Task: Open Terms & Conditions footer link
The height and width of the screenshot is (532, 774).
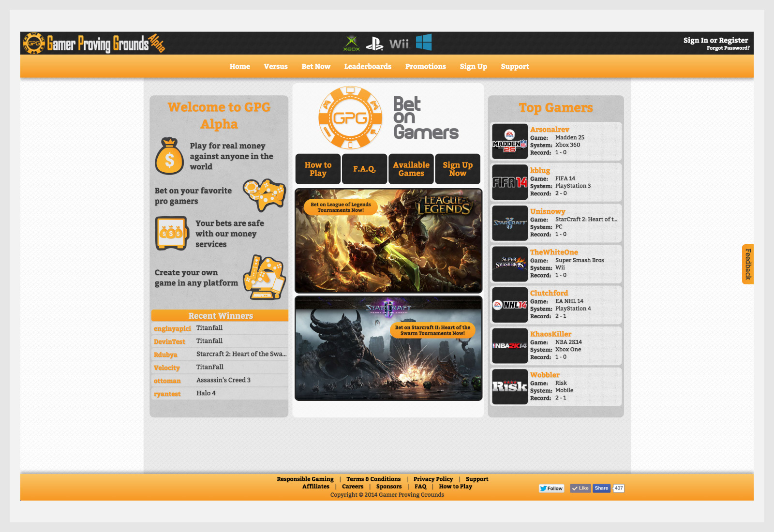Action: click(x=373, y=479)
